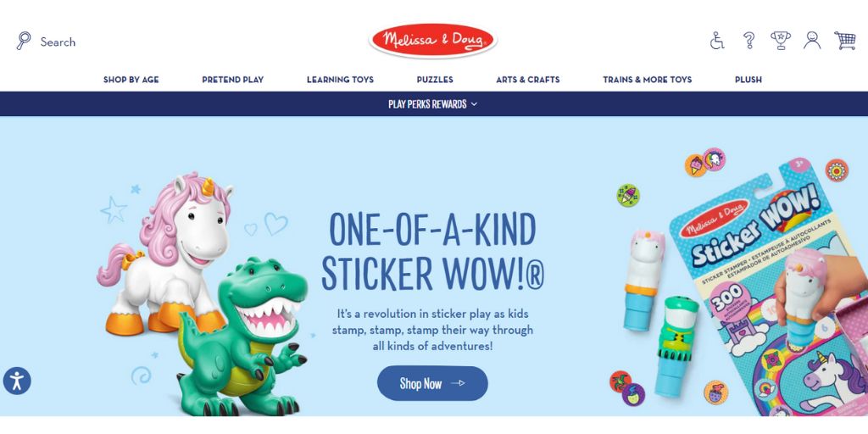Select the Puzzles menu item

pos(435,80)
